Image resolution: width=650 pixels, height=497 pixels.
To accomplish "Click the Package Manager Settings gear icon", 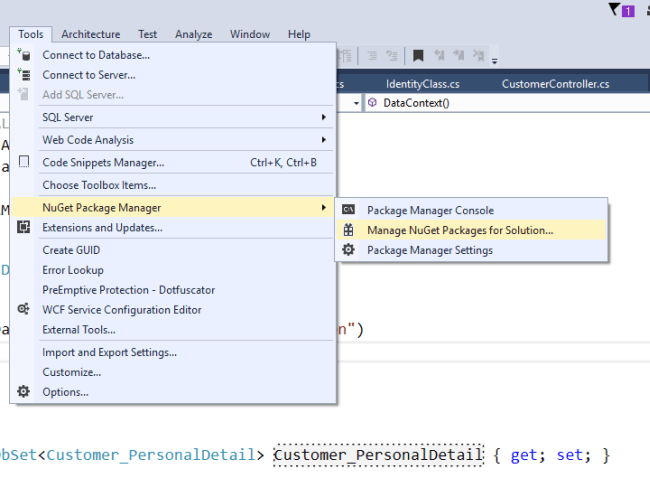I will pyautogui.click(x=348, y=250).
